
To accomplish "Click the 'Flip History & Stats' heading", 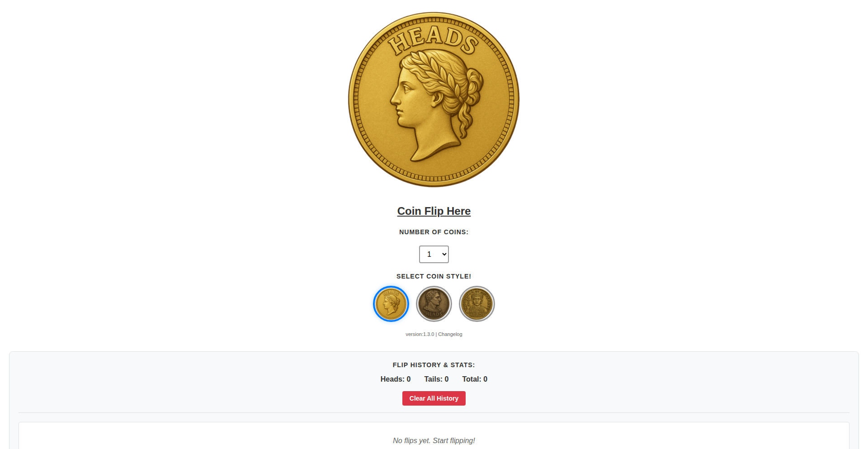I will [434, 365].
